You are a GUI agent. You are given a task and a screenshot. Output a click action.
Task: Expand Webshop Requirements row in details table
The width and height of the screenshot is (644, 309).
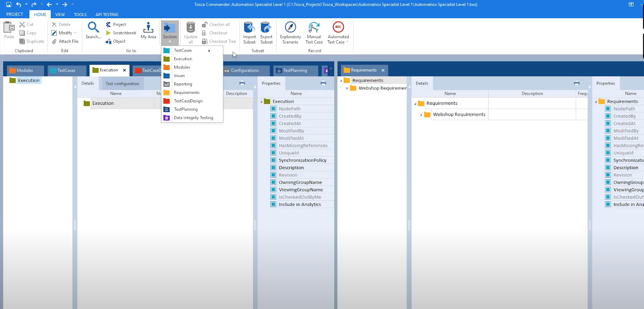pyautogui.click(x=421, y=115)
